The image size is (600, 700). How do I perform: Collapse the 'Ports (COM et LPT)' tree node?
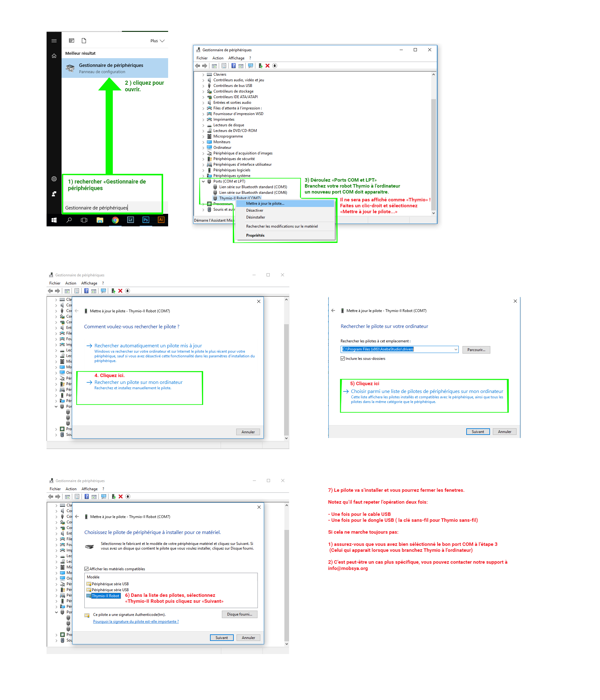[x=203, y=181]
